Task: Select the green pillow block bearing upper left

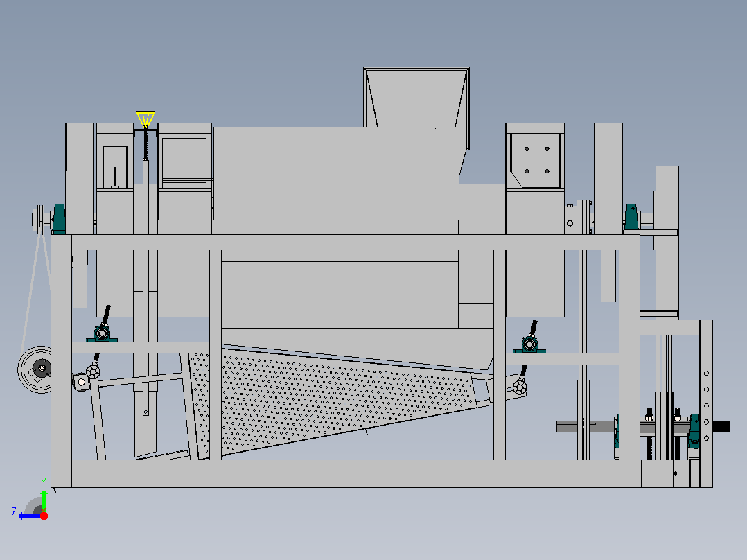Action: (x=59, y=219)
